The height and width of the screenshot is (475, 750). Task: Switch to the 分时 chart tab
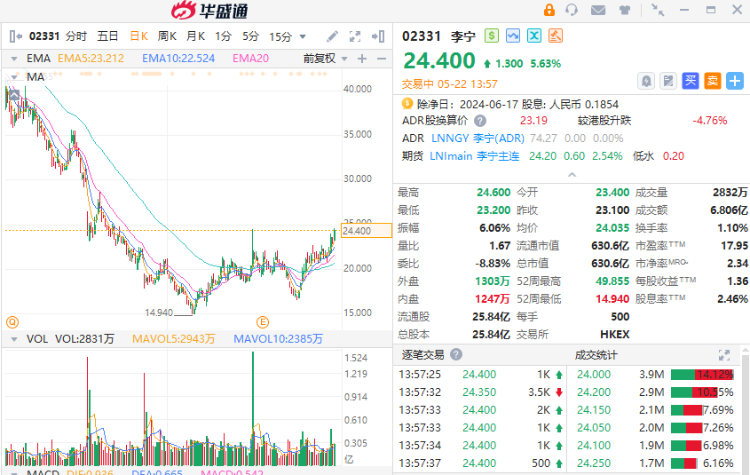[x=77, y=36]
